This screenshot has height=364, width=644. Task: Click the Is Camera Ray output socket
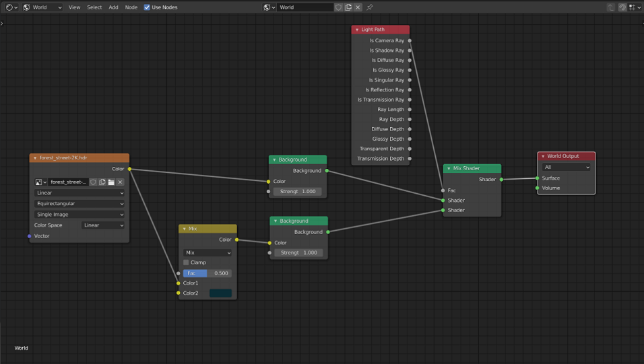(x=410, y=40)
